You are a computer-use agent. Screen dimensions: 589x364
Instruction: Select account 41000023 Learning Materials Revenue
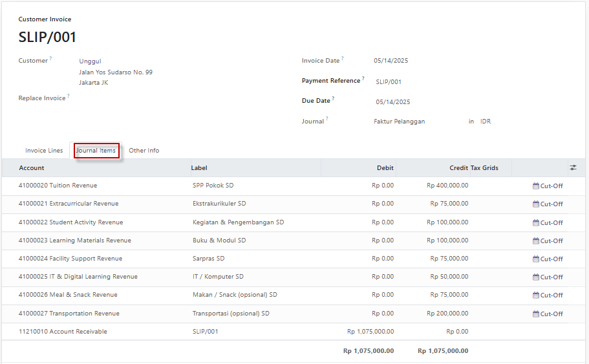pos(75,240)
